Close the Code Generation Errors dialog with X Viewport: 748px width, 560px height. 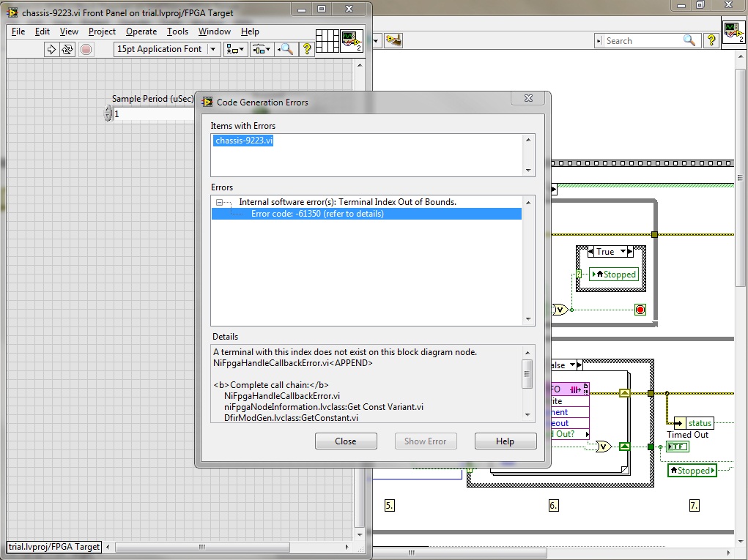tap(528, 98)
